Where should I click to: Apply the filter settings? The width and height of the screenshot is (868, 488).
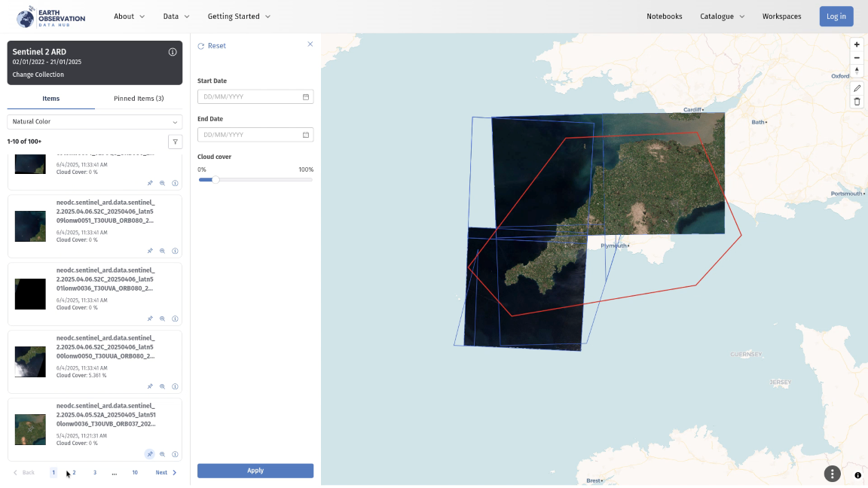pyautogui.click(x=255, y=471)
